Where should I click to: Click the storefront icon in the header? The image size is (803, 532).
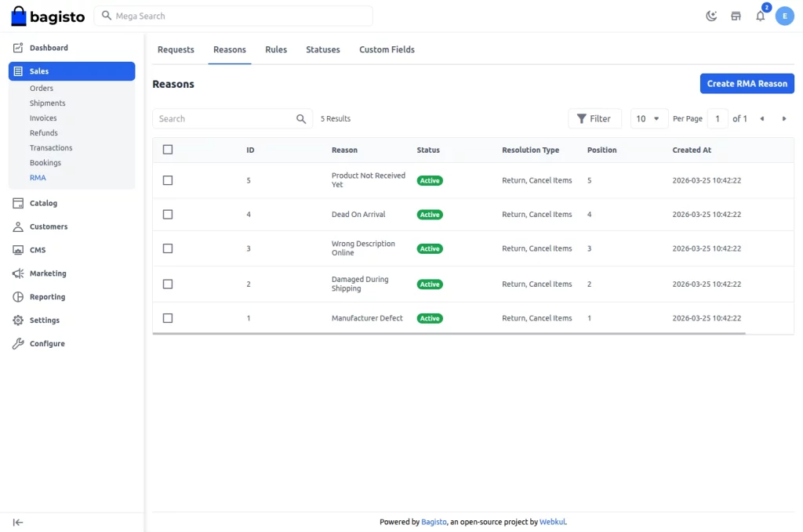736,16
